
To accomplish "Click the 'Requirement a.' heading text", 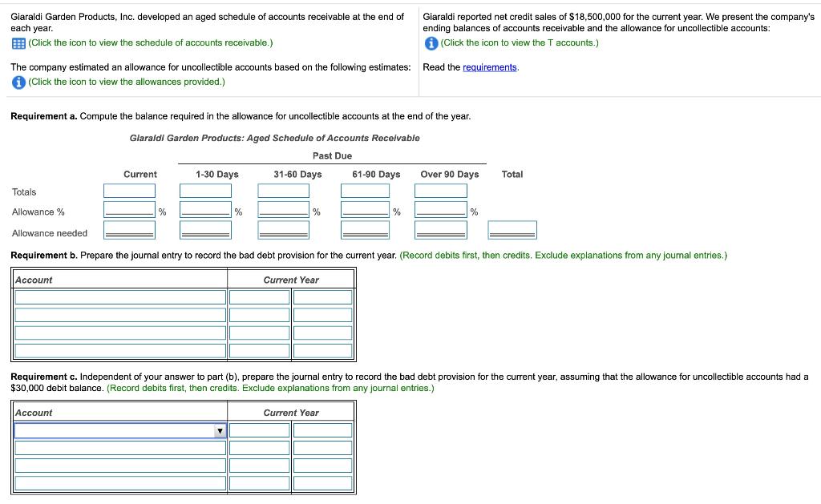I will click(x=44, y=116).
